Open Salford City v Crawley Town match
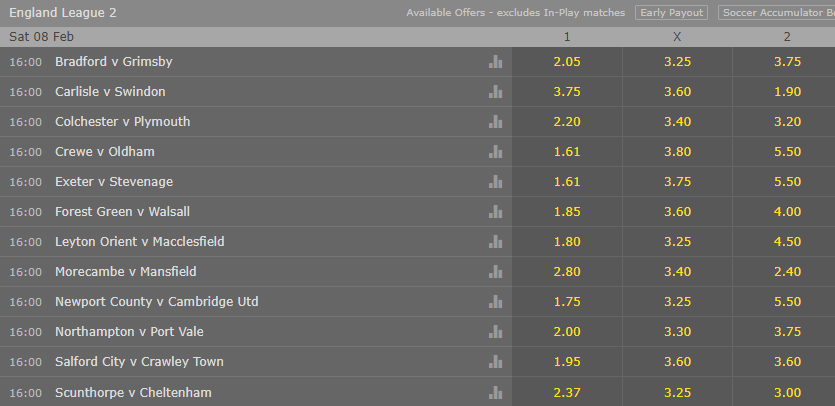 [139, 362]
